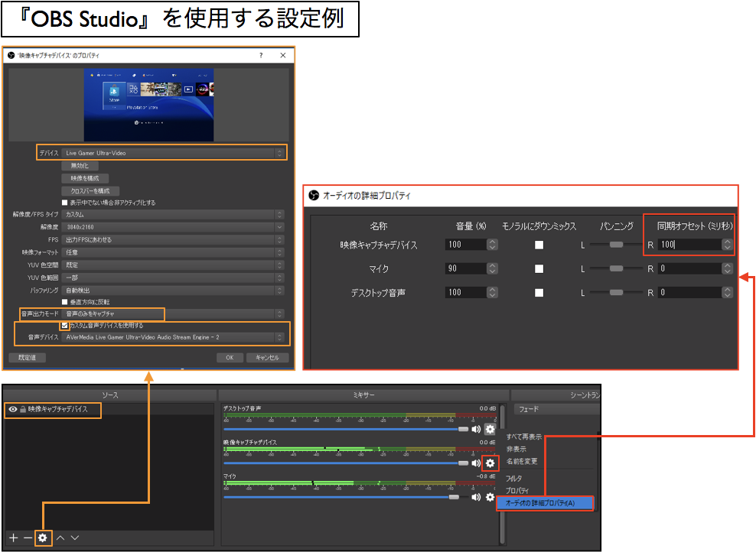This screenshot has width=756, height=552.
Task: Move source up with the up arrow
Action: tap(60, 537)
